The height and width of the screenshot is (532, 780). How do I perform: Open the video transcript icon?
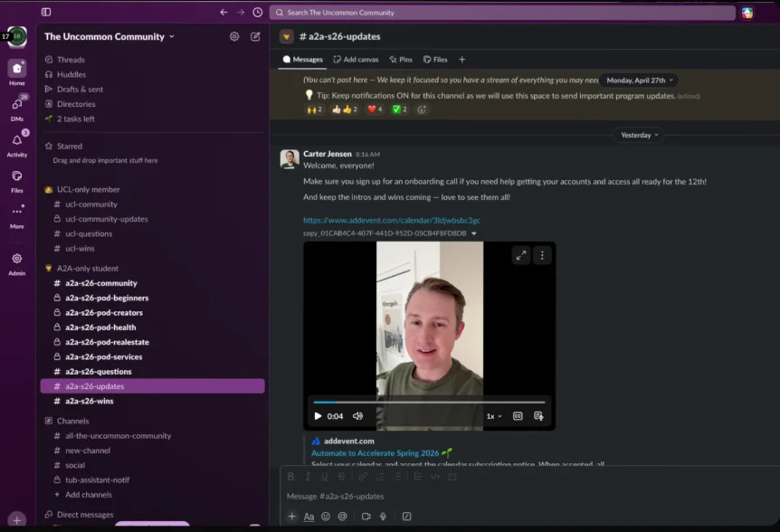[x=538, y=416]
